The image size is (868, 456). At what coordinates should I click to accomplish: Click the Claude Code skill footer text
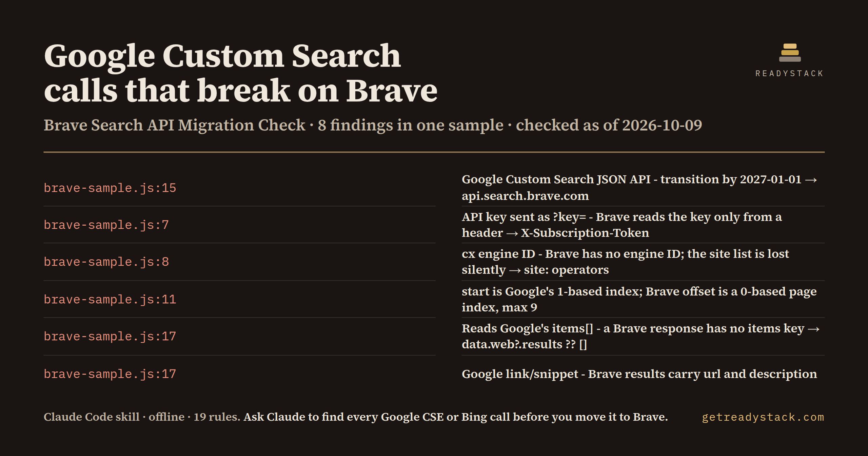142,417
